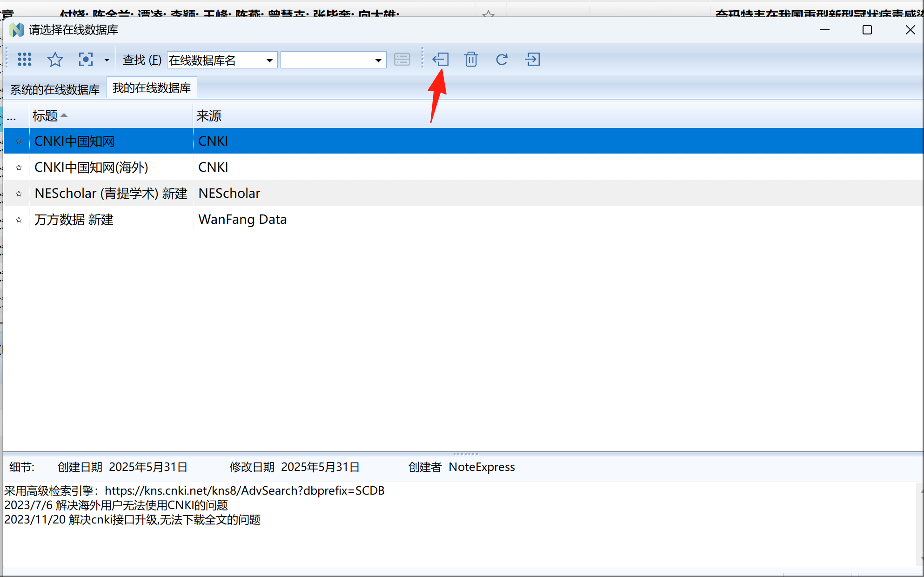The width and height of the screenshot is (924, 577).
Task: Click the grid view icon in toolbar
Action: [x=24, y=60]
